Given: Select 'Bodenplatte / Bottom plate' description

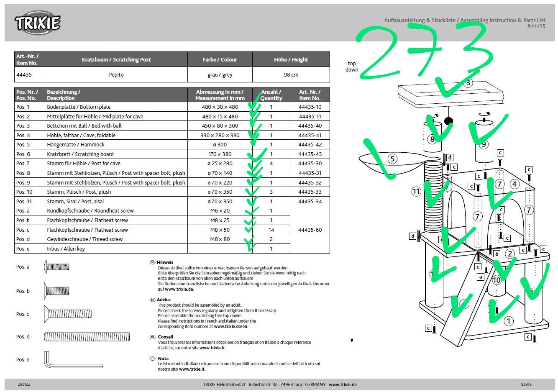Looking at the screenshot, I should coord(79,107).
